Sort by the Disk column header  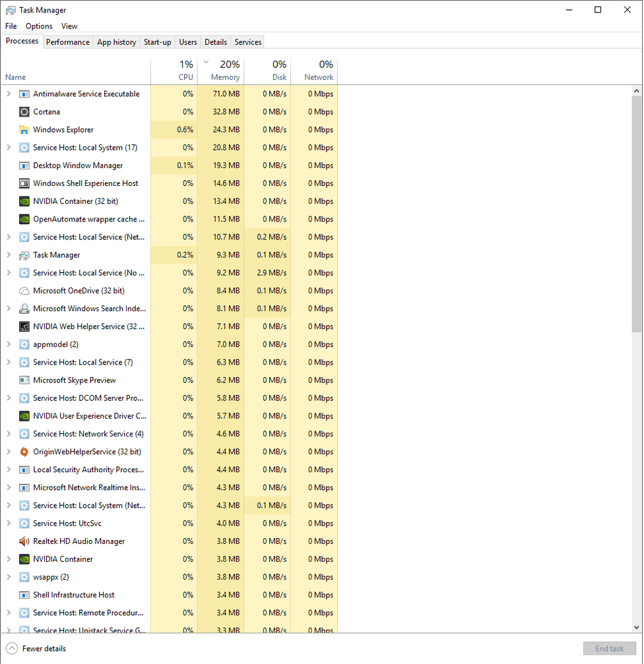coord(267,71)
